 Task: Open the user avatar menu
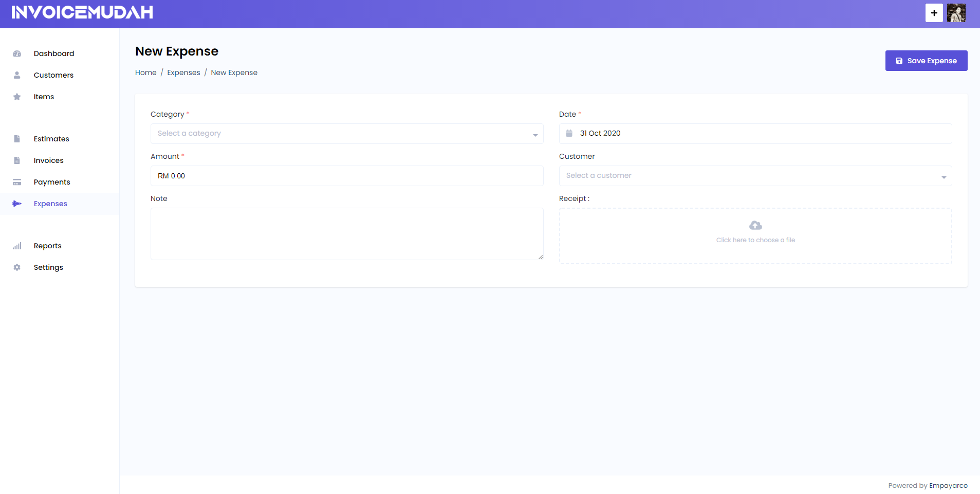click(x=956, y=13)
